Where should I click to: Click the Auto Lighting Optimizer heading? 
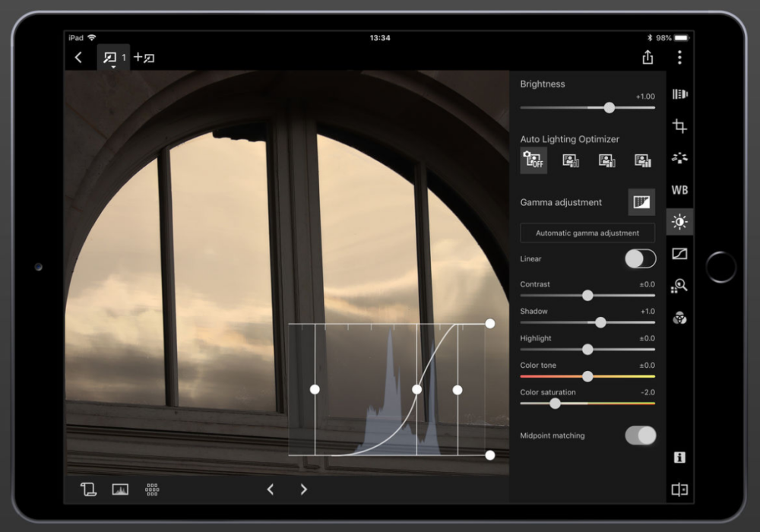pyautogui.click(x=569, y=140)
